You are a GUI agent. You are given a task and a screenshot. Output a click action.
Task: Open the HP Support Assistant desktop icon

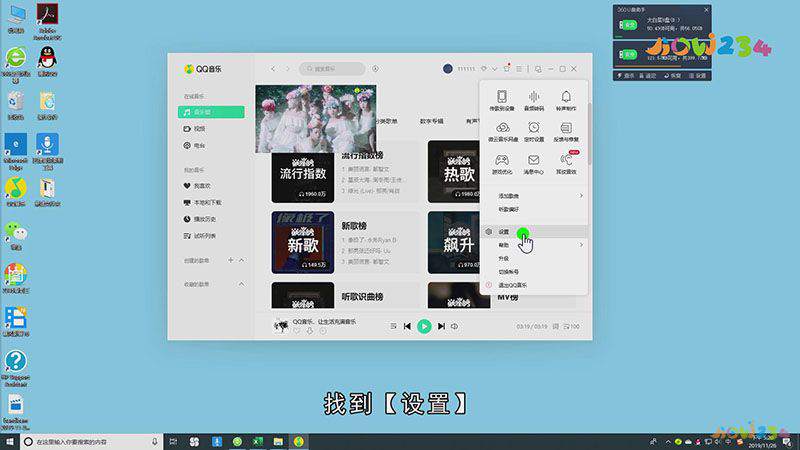(x=16, y=368)
